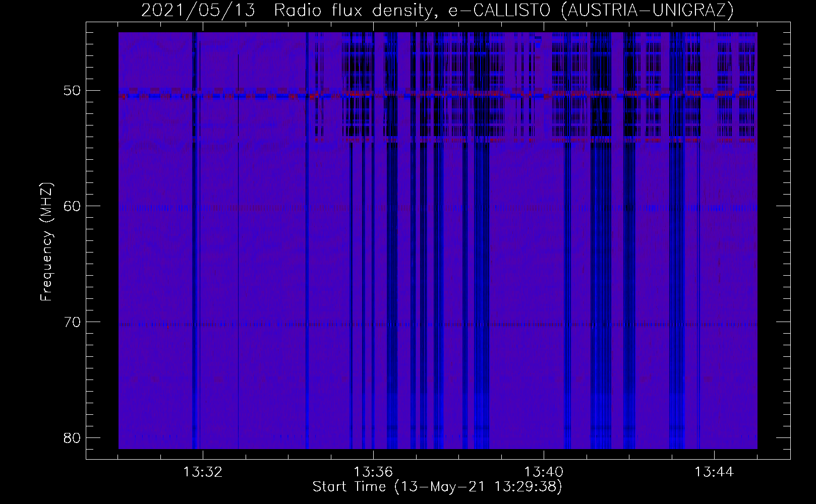Click the 13:40 time tick label
This screenshot has height=504, width=816.
[x=544, y=472]
